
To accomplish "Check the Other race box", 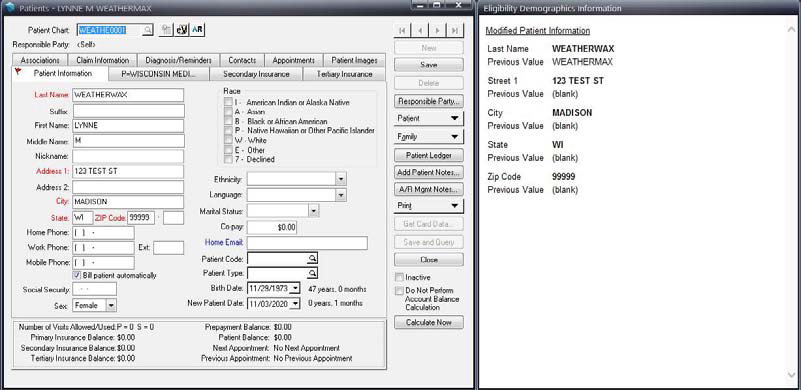I will [228, 150].
